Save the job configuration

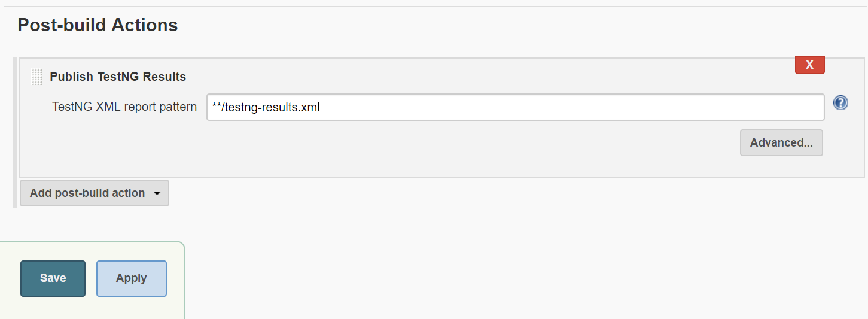pyautogui.click(x=53, y=278)
